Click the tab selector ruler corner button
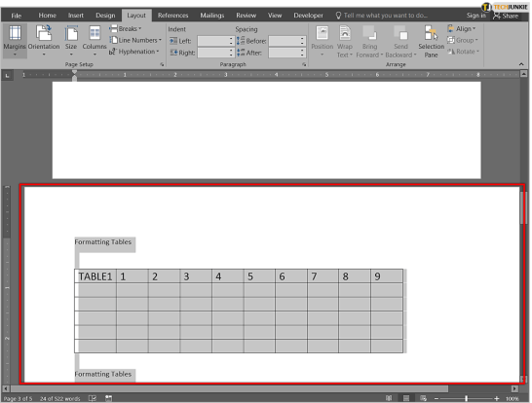 [7, 75]
